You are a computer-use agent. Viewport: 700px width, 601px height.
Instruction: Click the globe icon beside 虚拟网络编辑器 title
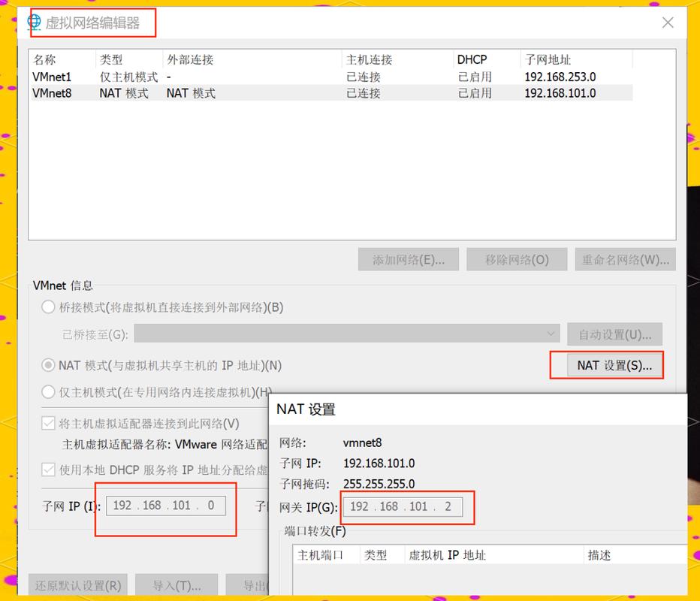tap(34, 22)
